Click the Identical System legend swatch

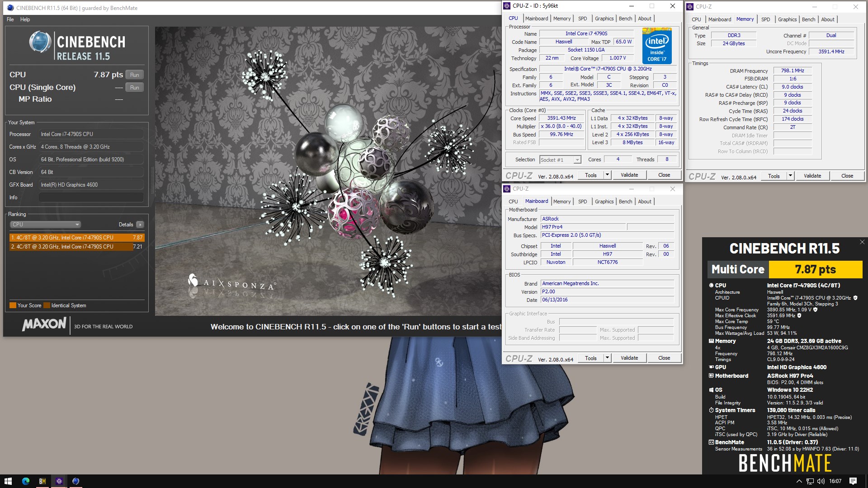pos(47,305)
